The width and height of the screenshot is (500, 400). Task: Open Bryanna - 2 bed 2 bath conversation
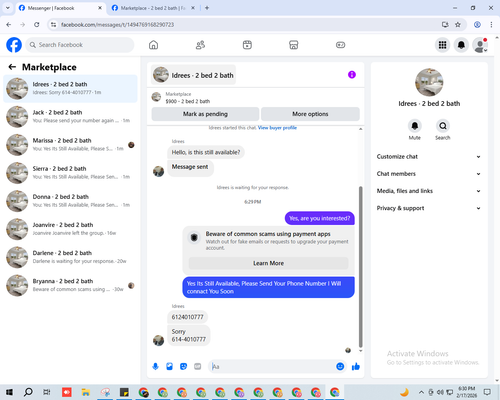(x=70, y=285)
